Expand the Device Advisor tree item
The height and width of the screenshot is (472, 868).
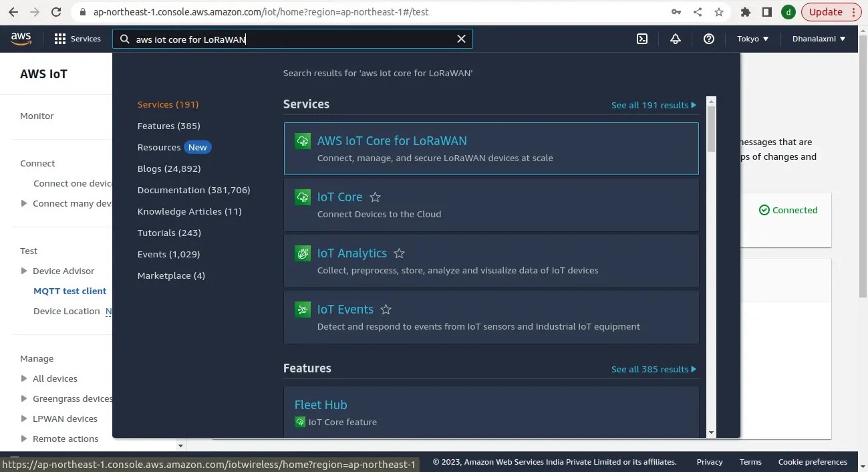click(25, 271)
